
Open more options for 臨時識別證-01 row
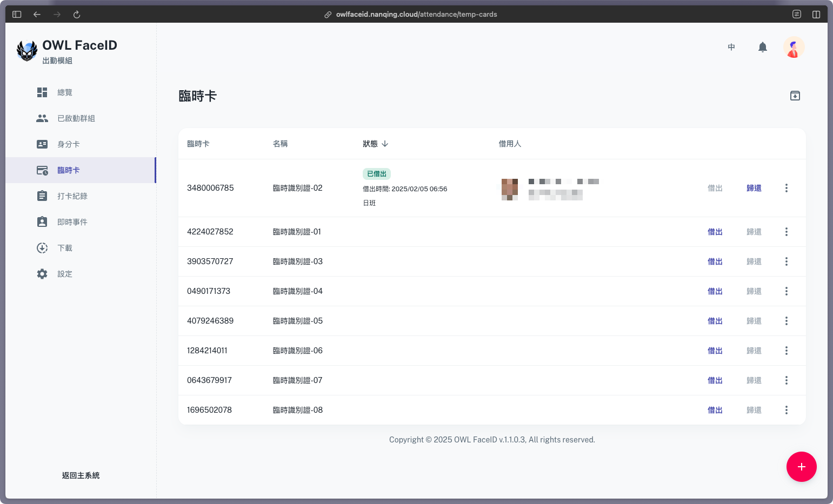(x=786, y=232)
